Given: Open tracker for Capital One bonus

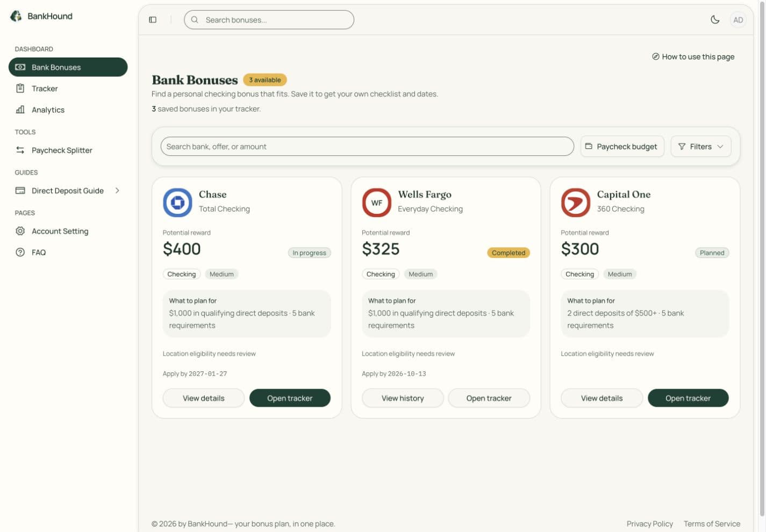Looking at the screenshot, I should point(688,398).
